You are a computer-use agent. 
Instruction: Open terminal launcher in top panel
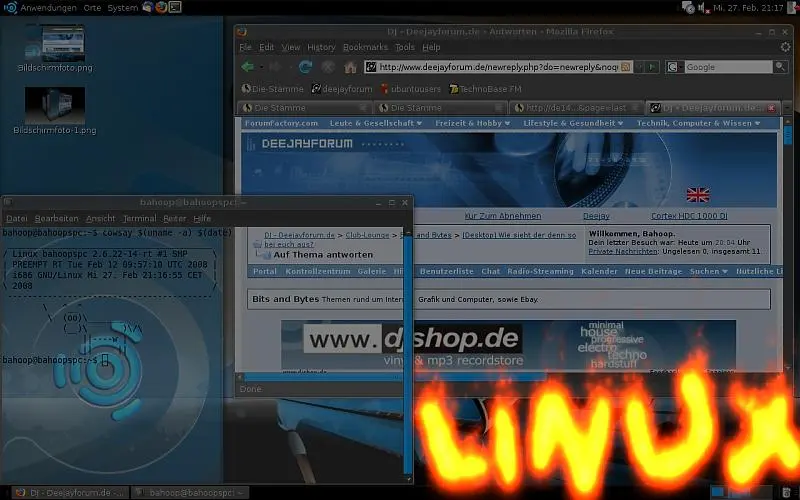[x=176, y=7]
